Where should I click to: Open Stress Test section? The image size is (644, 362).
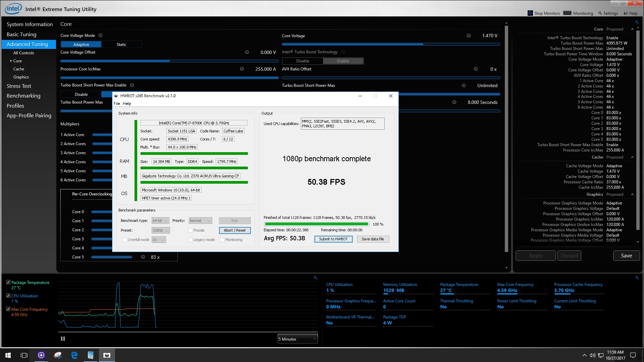point(19,86)
